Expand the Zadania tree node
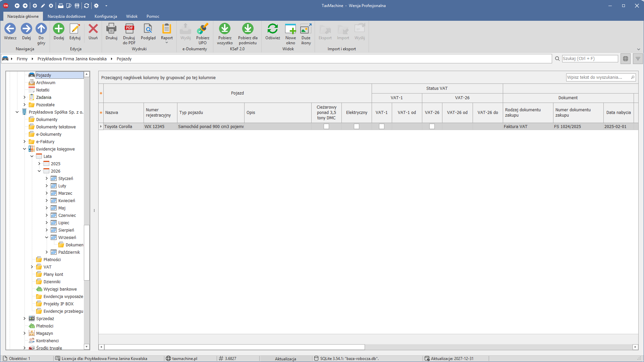Image resolution: width=644 pixels, height=362 pixels. pyautogui.click(x=24, y=97)
